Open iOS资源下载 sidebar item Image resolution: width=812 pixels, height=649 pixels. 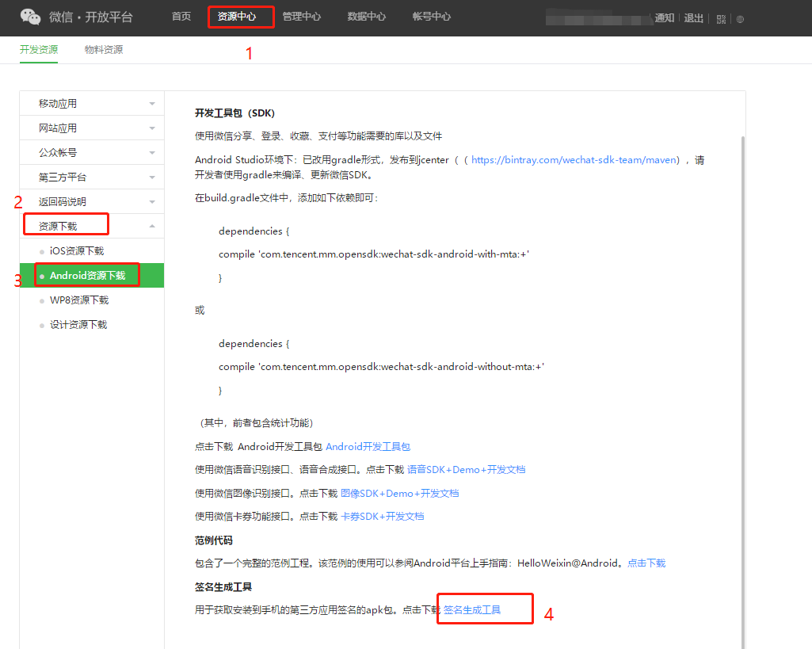(77, 250)
